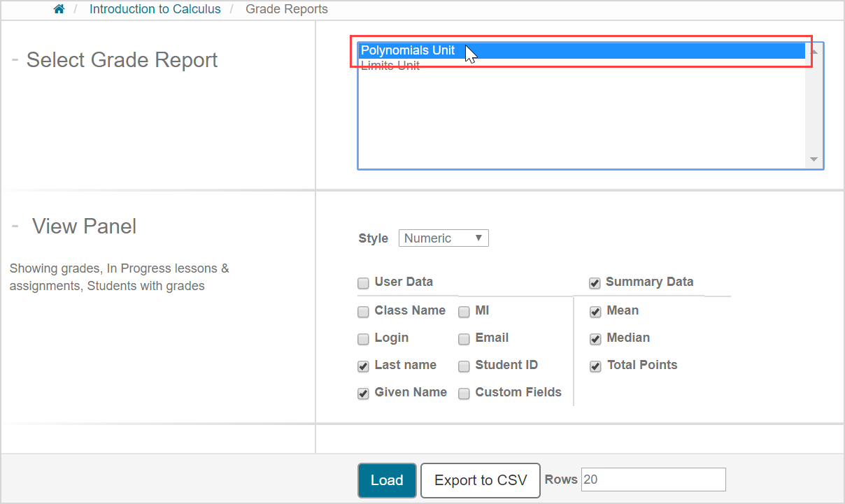Open Introduction to Calculus breadcrumb link

[x=155, y=9]
